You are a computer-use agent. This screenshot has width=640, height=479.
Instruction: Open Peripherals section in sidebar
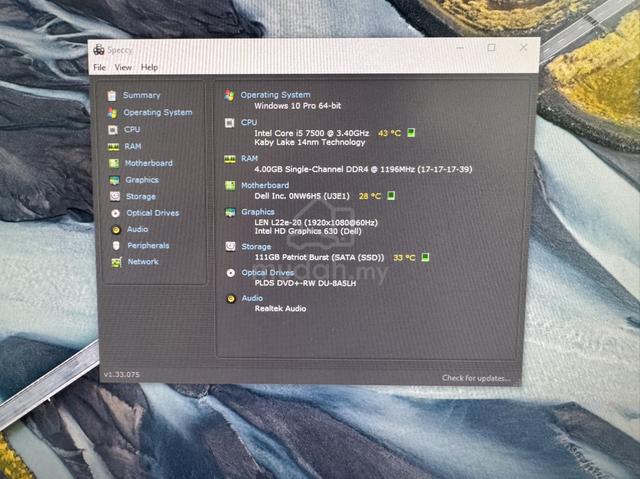(148, 246)
